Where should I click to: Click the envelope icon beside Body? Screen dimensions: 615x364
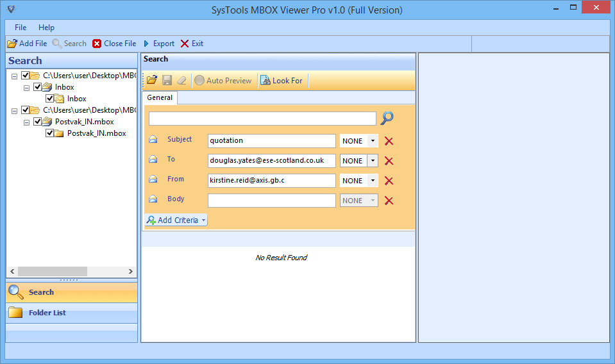(153, 199)
